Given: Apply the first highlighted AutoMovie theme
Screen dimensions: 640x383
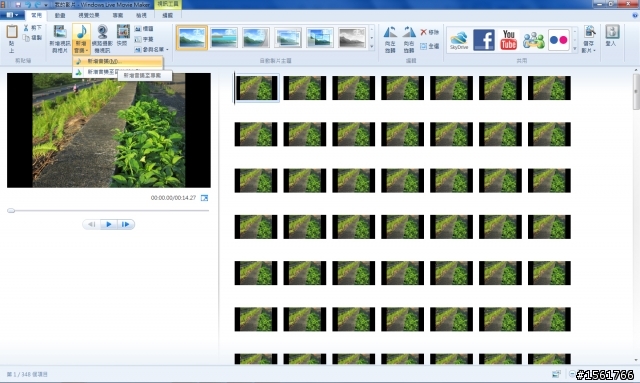Looking at the screenshot, I should tap(192, 38).
